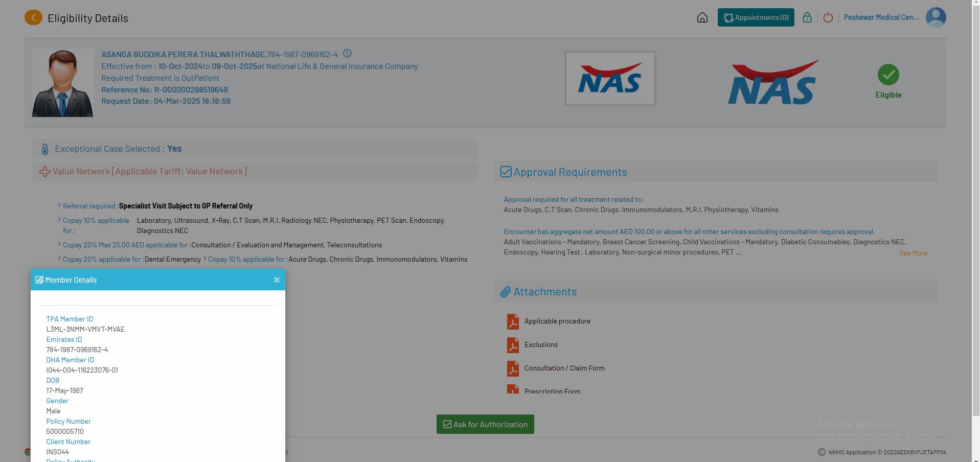
Task: Open the home page icon
Action: [702, 18]
